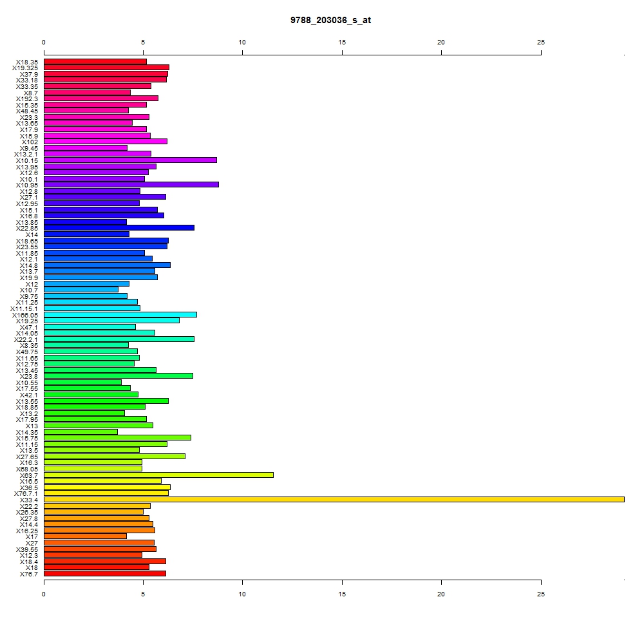Screen dimensions: 644x644
Task: Select the row label X48.45
Action: (27, 111)
